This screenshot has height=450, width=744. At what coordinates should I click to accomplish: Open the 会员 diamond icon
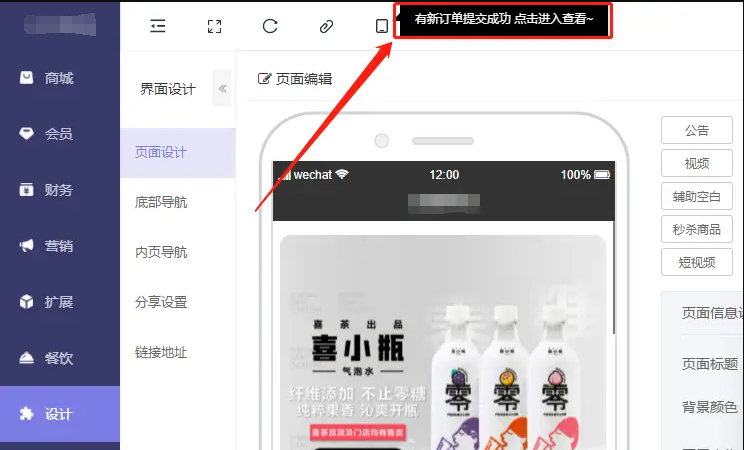tap(27, 133)
